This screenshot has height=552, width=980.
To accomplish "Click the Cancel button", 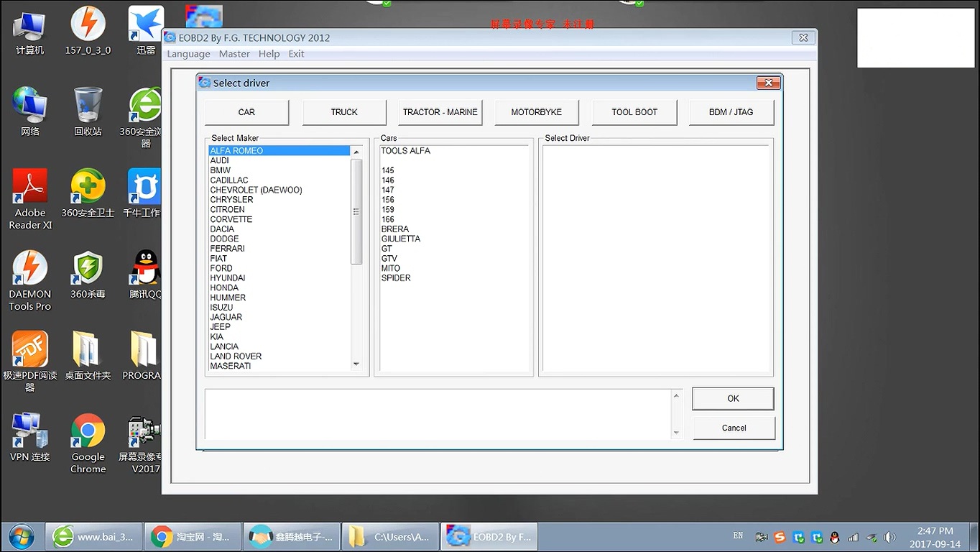I will pyautogui.click(x=734, y=428).
